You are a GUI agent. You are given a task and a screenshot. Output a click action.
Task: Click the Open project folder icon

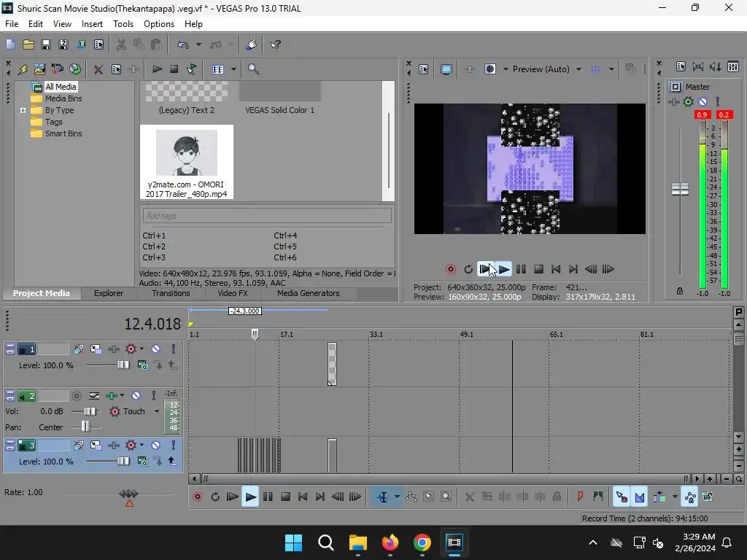coord(28,44)
